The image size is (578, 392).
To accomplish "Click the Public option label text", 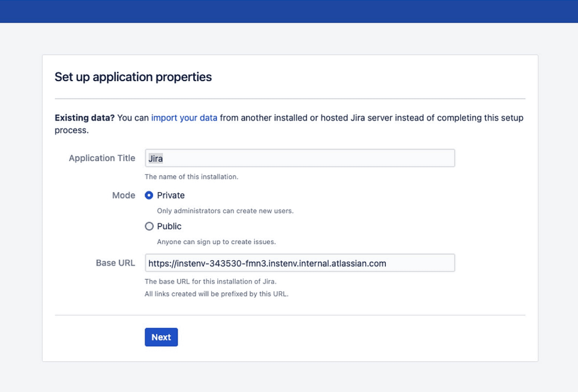I will [x=169, y=226].
